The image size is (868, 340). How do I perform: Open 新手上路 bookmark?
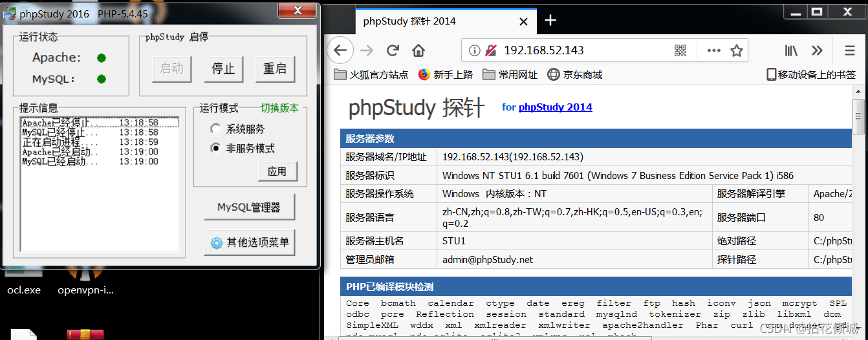446,74
